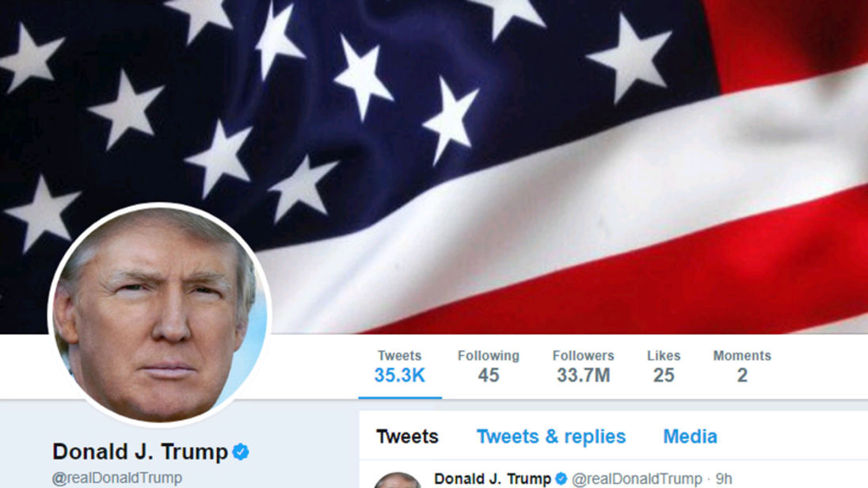Viewport: 868px width, 488px height.
Task: Switch to the Media tab
Action: 691,437
